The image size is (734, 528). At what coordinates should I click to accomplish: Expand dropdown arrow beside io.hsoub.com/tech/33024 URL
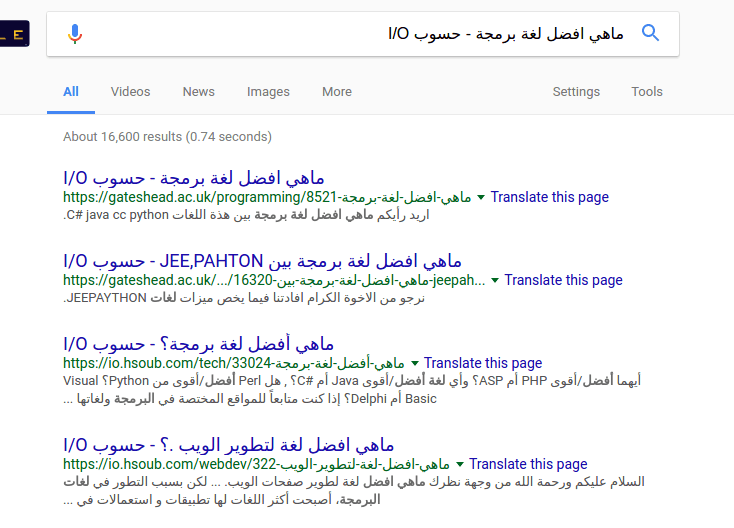click(x=415, y=364)
